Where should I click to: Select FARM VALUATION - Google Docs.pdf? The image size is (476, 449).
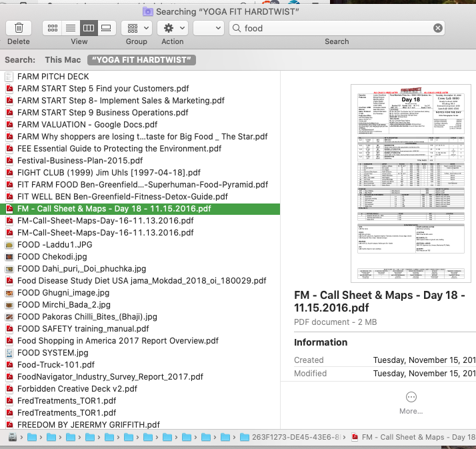click(87, 125)
